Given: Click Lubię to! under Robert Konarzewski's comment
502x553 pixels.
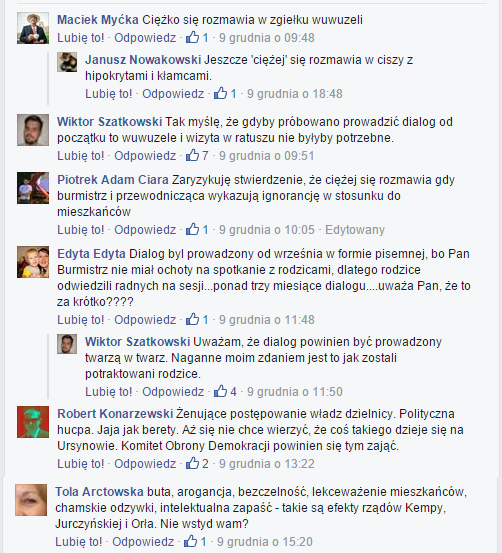Looking at the screenshot, I should [x=81, y=463].
